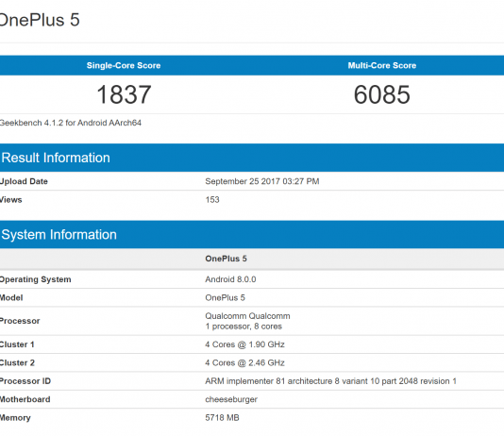The height and width of the screenshot is (436, 504).
Task: Click the Upload Date label
Action: click(x=24, y=181)
